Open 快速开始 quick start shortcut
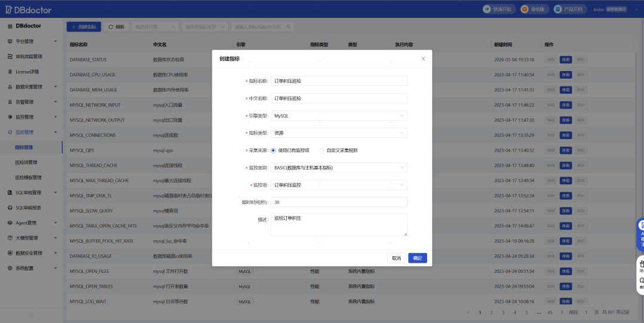 click(499, 9)
